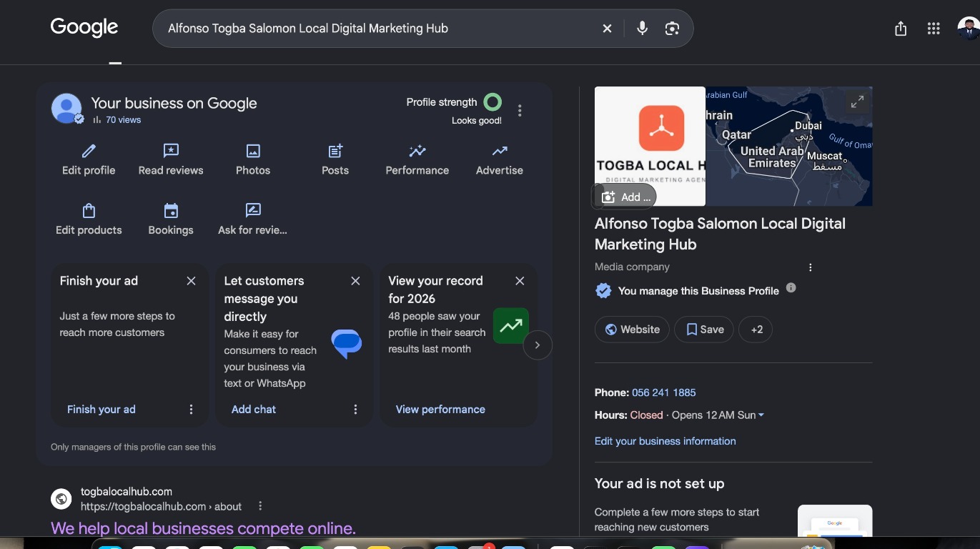Viewport: 980px width, 549px height.
Task: Open the Google account avatar menu
Action: 969,29
